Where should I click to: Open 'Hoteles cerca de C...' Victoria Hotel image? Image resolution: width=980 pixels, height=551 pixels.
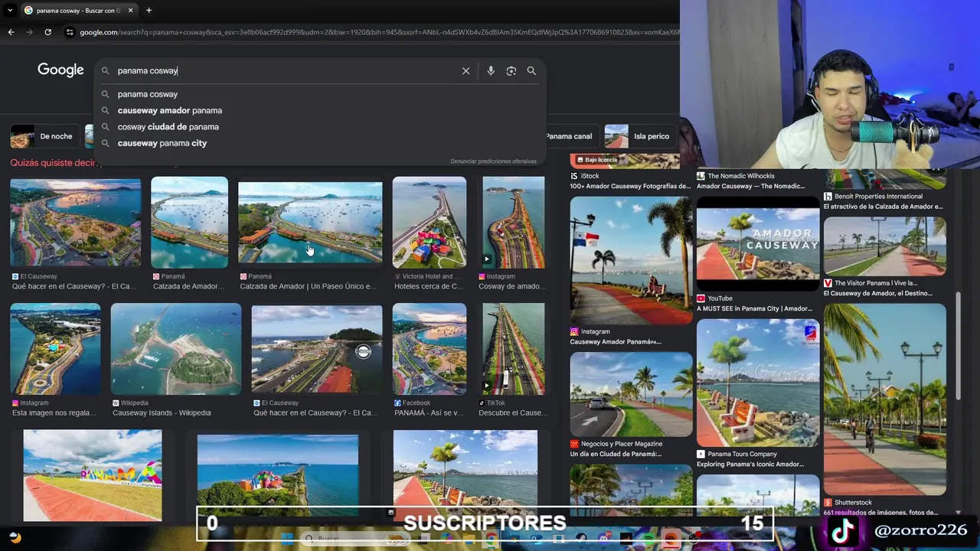point(430,223)
